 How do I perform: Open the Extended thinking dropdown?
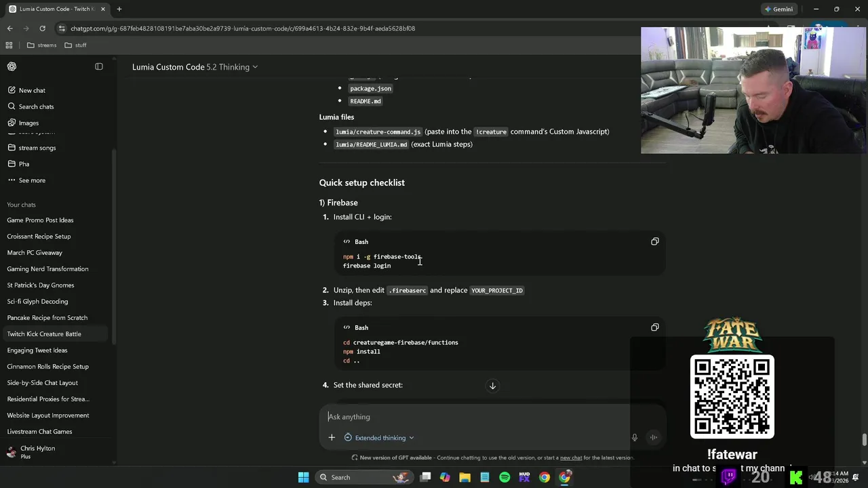(x=379, y=438)
